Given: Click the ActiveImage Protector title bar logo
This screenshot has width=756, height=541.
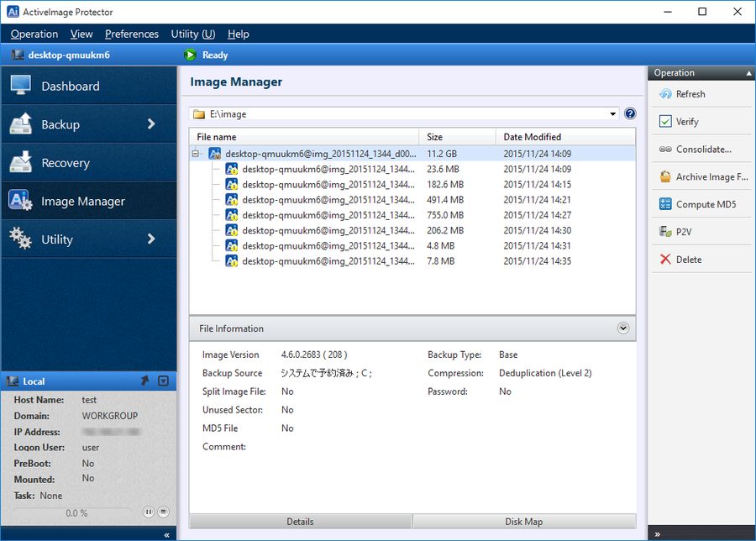Looking at the screenshot, I should pos(13,12).
